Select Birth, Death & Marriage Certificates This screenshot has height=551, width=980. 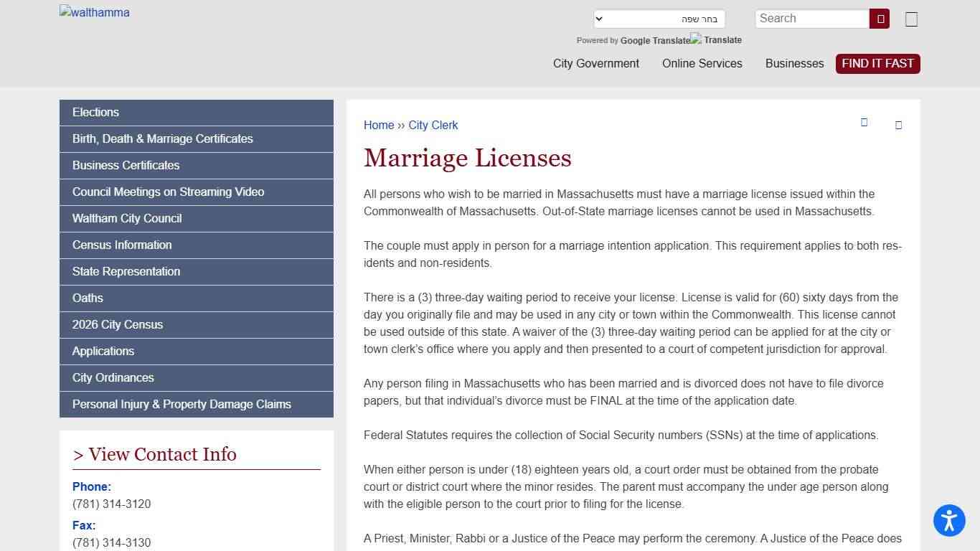point(163,138)
